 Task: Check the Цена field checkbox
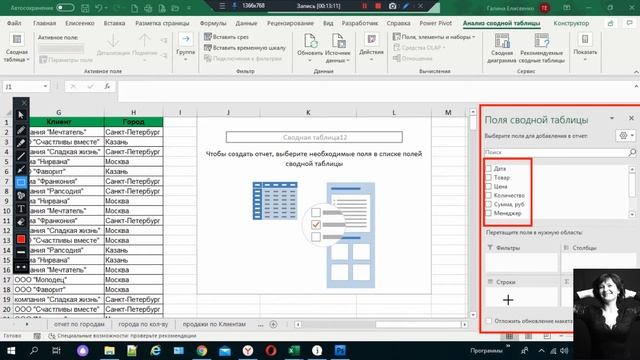point(489,187)
